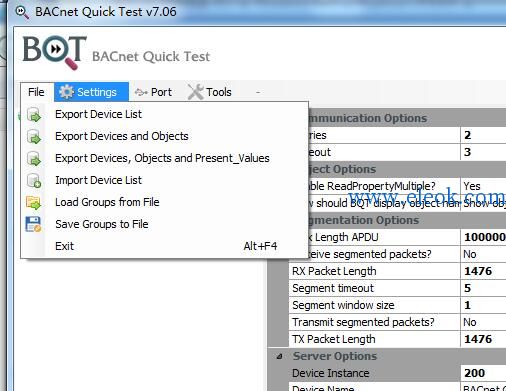Edit the Segment timeout value 5
Screen dimensions: 506x391
coord(483,288)
